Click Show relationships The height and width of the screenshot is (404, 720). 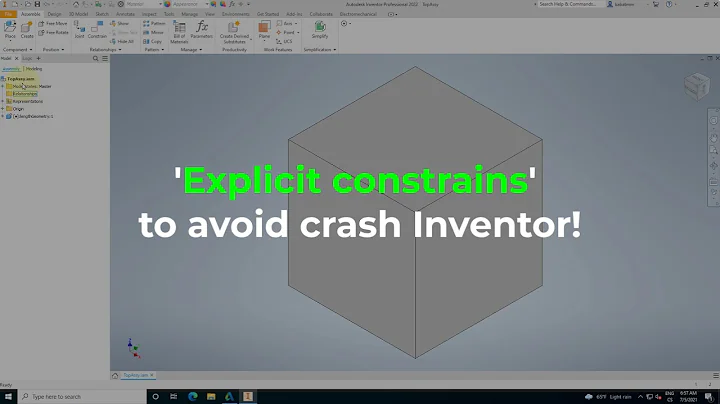coord(119,23)
